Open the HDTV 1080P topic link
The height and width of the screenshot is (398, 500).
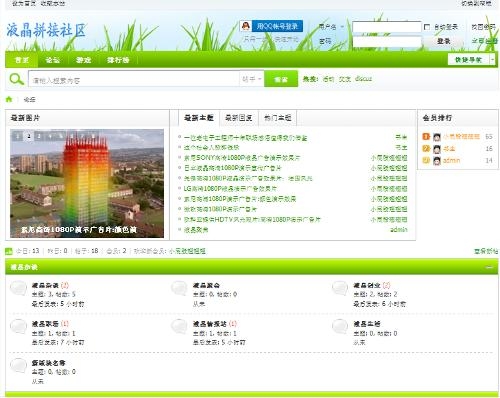tap(252, 220)
